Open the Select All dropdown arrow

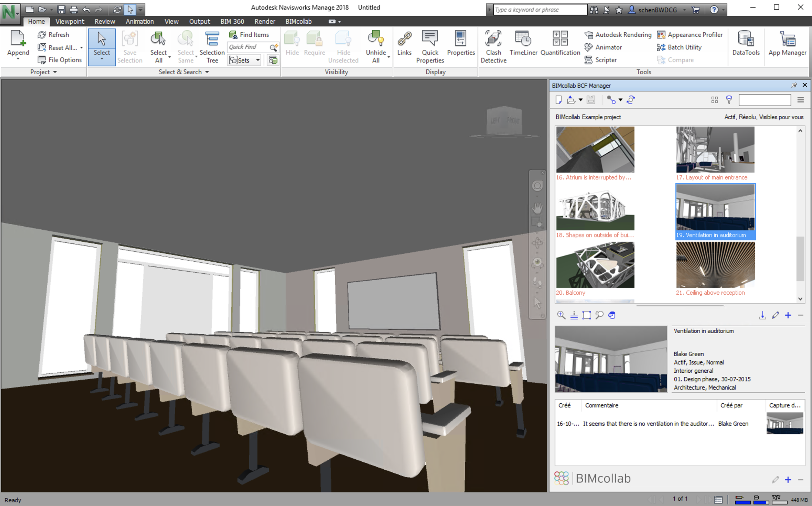point(169,57)
